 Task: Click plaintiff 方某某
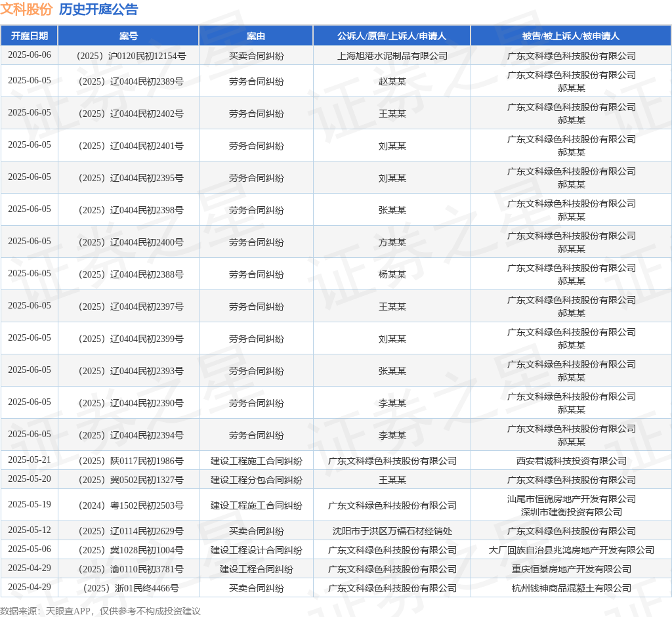point(392,242)
